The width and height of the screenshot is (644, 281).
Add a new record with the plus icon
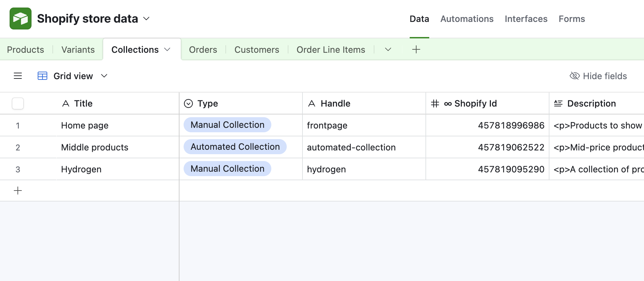point(18,191)
